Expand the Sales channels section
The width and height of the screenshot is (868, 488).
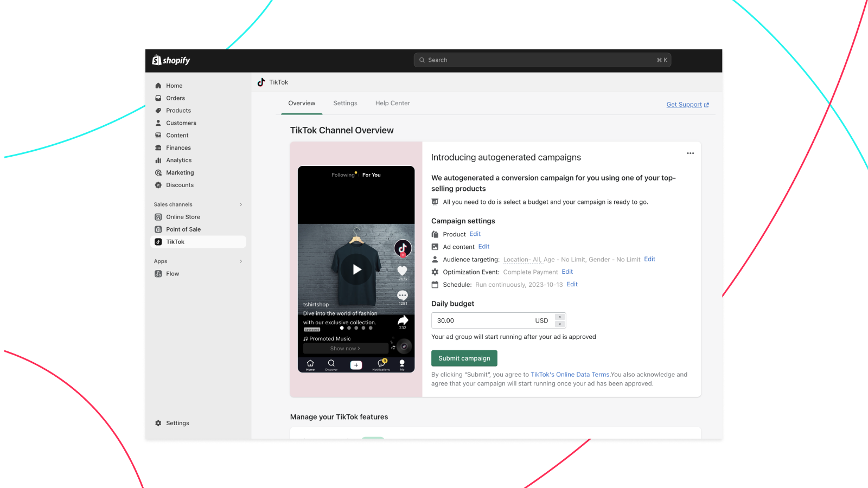241,204
